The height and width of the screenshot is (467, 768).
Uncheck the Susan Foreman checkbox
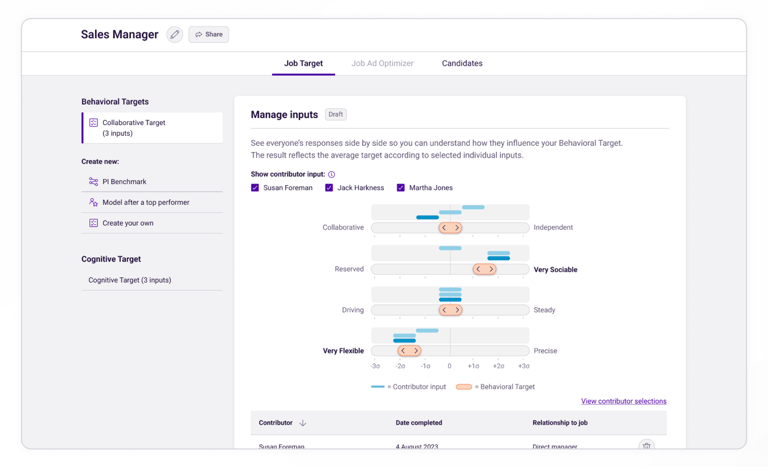(255, 188)
